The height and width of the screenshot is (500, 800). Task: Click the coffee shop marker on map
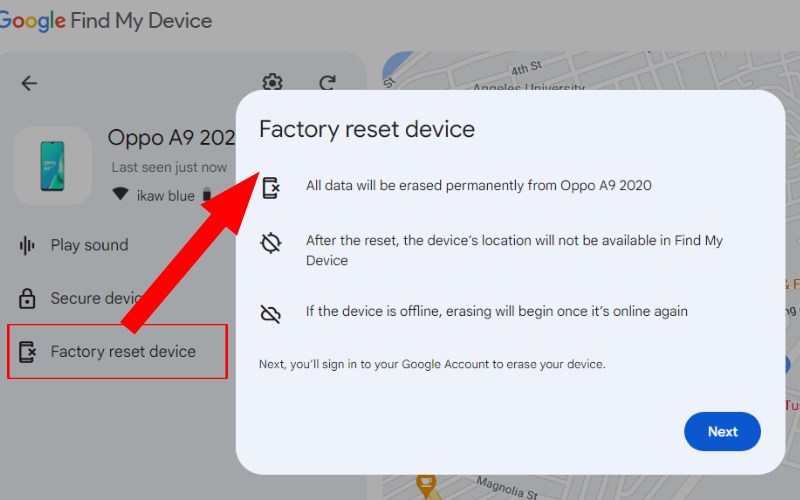click(x=426, y=483)
